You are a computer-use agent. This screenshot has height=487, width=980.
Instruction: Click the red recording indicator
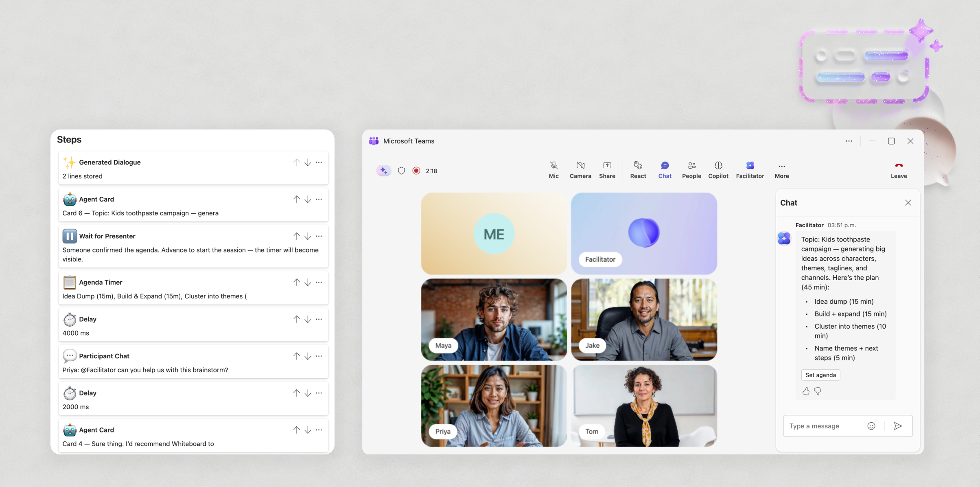[416, 171]
